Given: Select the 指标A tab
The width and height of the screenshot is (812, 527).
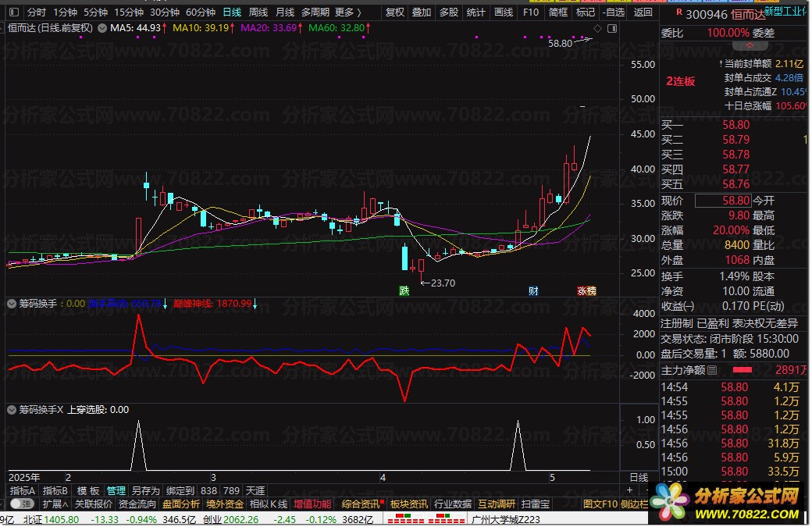Looking at the screenshot, I should [23, 491].
